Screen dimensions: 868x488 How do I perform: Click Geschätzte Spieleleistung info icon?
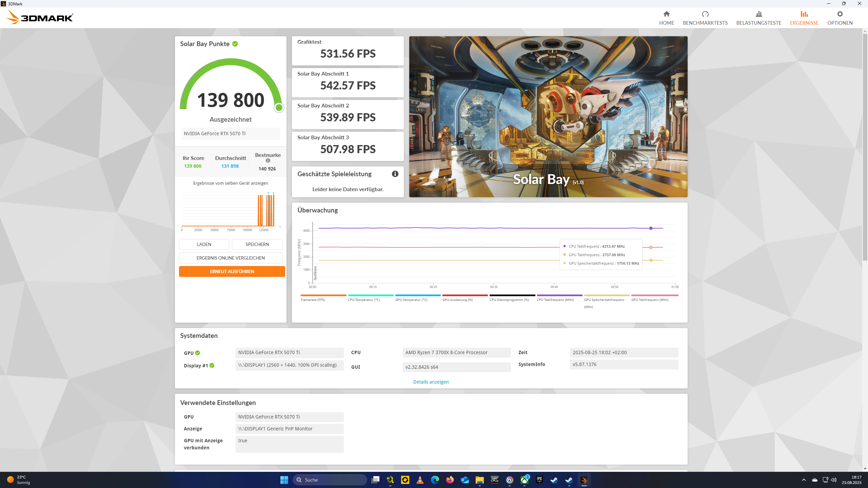pyautogui.click(x=395, y=174)
